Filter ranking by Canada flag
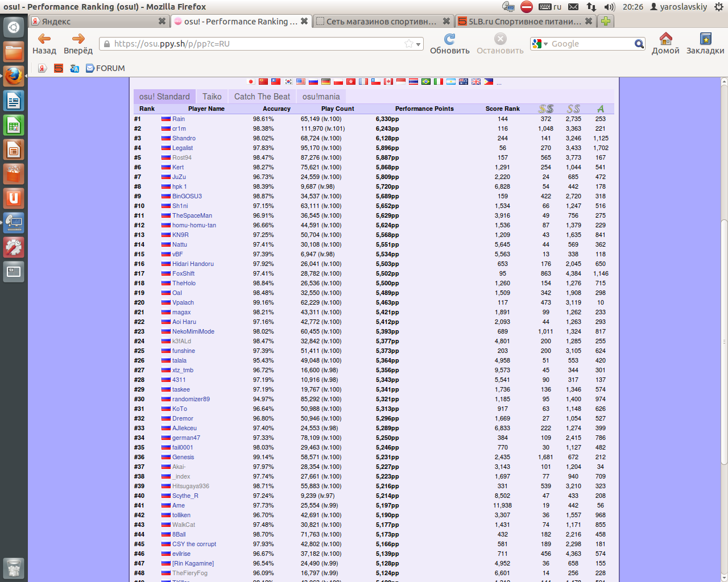 [x=388, y=82]
